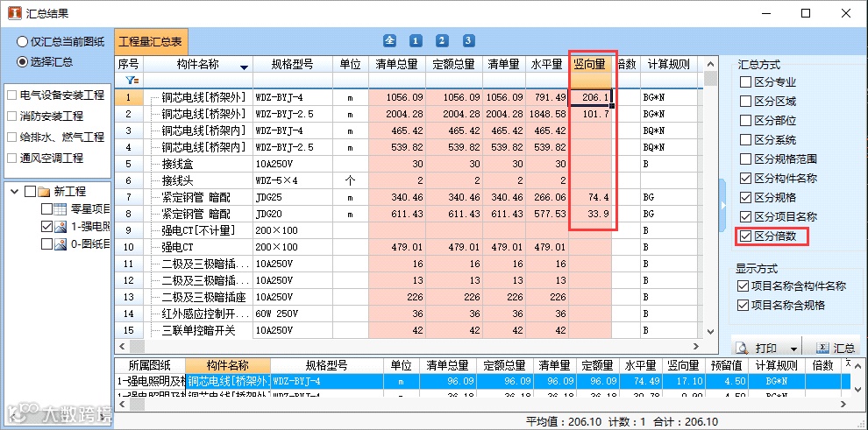The width and height of the screenshot is (868, 430).
Task: Enable 区分部位 checkbox
Action: click(745, 121)
